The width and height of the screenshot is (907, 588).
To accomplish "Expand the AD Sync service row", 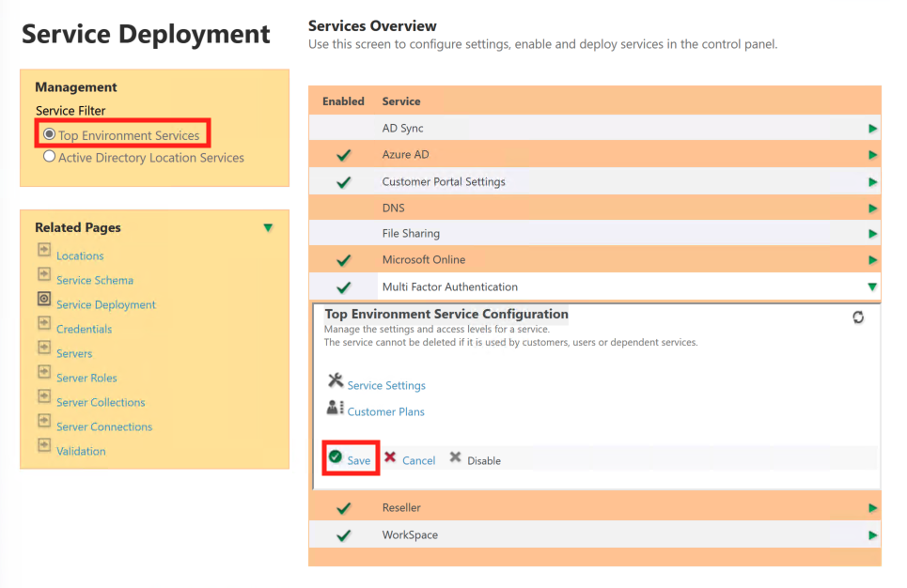I will click(x=873, y=129).
